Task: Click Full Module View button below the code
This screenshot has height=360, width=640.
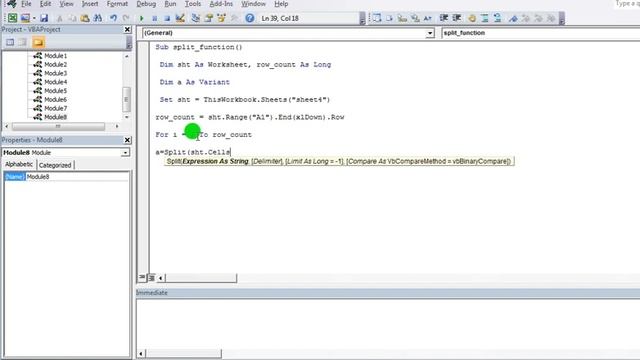Action: 151,278
